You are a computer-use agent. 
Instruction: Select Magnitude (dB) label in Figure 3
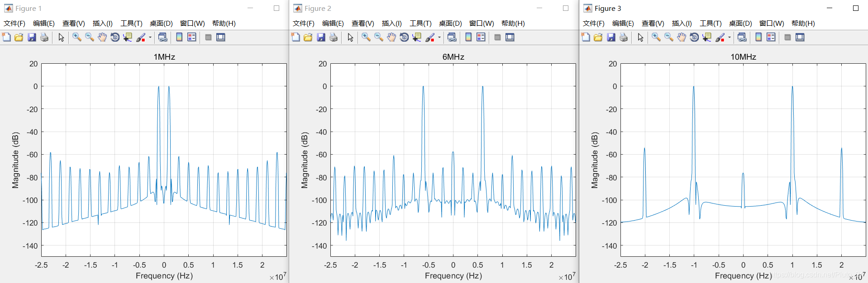595,160
